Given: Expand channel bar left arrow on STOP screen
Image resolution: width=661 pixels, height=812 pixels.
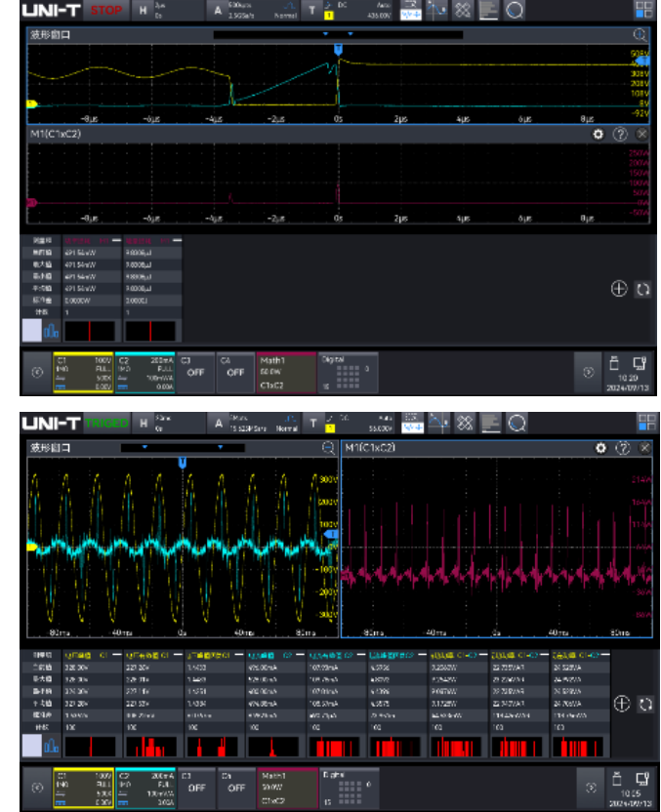Looking at the screenshot, I should coord(37,371).
